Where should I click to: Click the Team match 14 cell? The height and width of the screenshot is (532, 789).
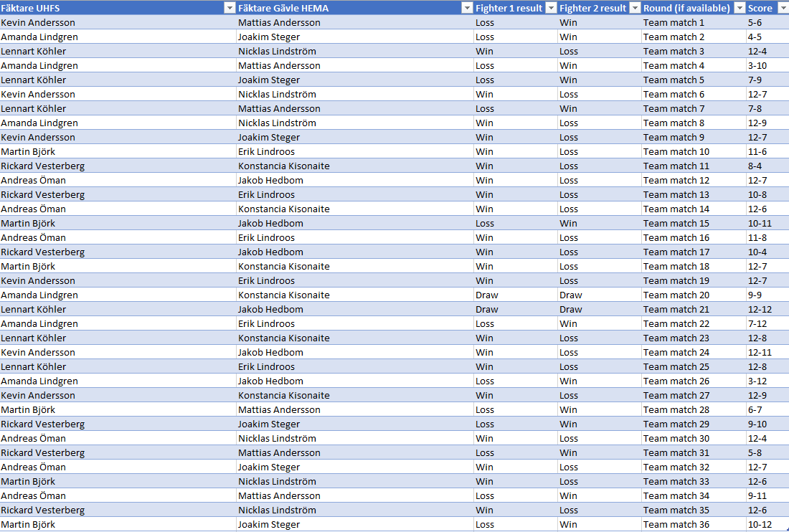pos(694,209)
